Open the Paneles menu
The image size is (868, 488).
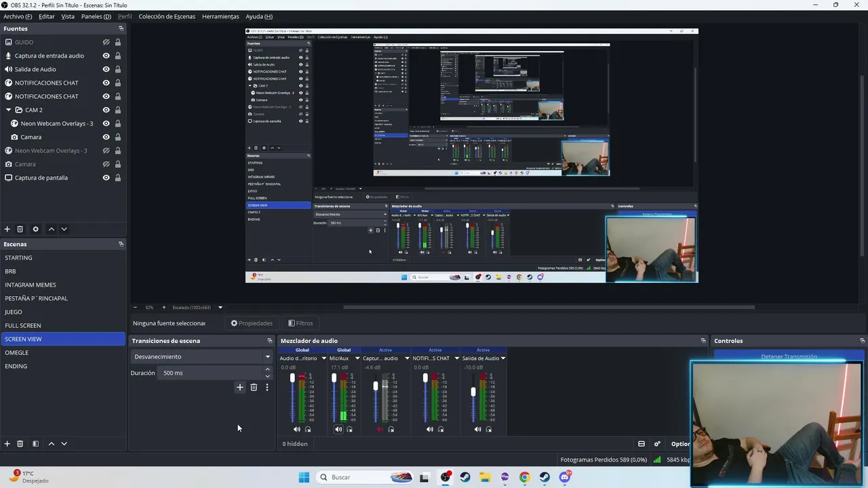pyautogui.click(x=96, y=16)
